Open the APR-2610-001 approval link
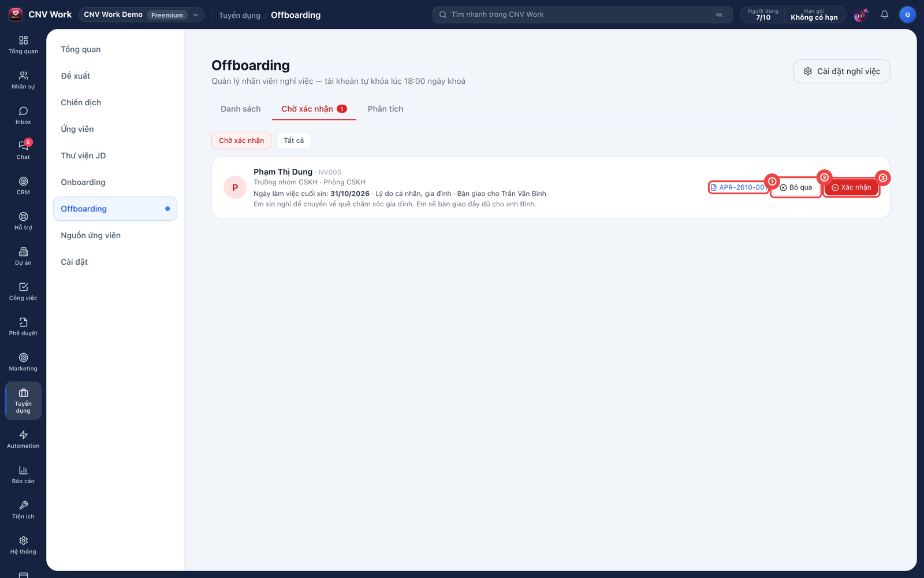This screenshot has width=924, height=578. [x=738, y=187]
